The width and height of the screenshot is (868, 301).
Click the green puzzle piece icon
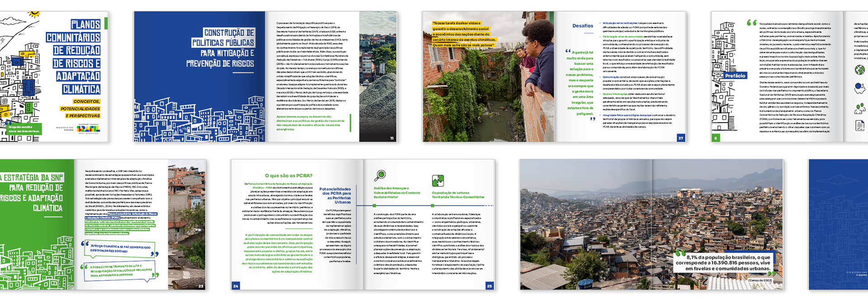(x=438, y=181)
